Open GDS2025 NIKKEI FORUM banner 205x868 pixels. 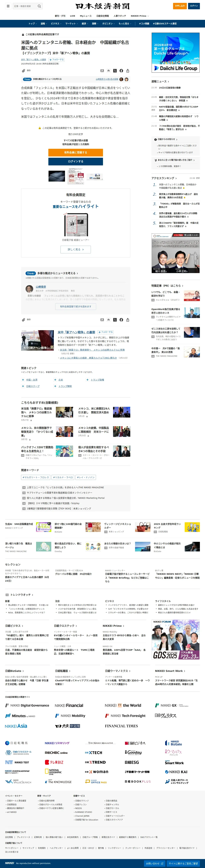175,640
